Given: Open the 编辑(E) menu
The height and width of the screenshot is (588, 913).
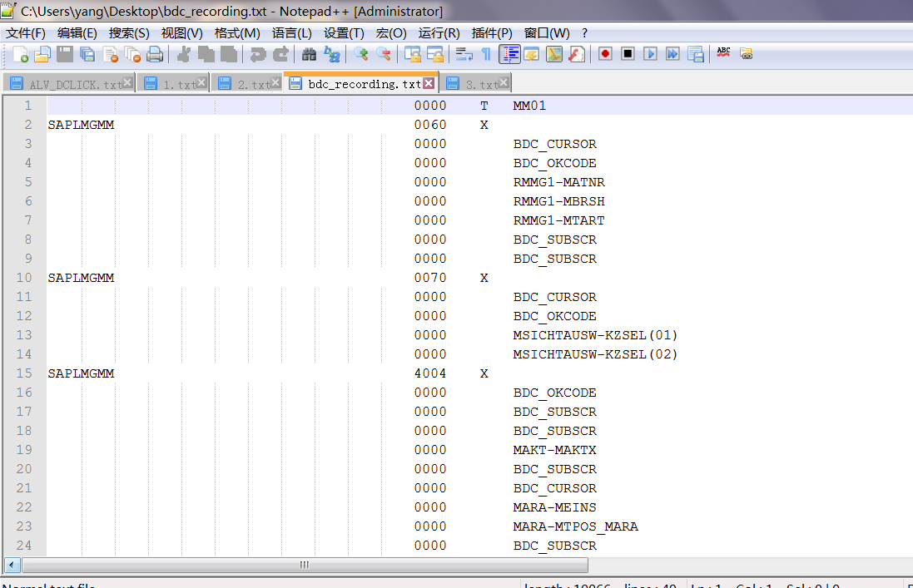Looking at the screenshot, I should [77, 33].
